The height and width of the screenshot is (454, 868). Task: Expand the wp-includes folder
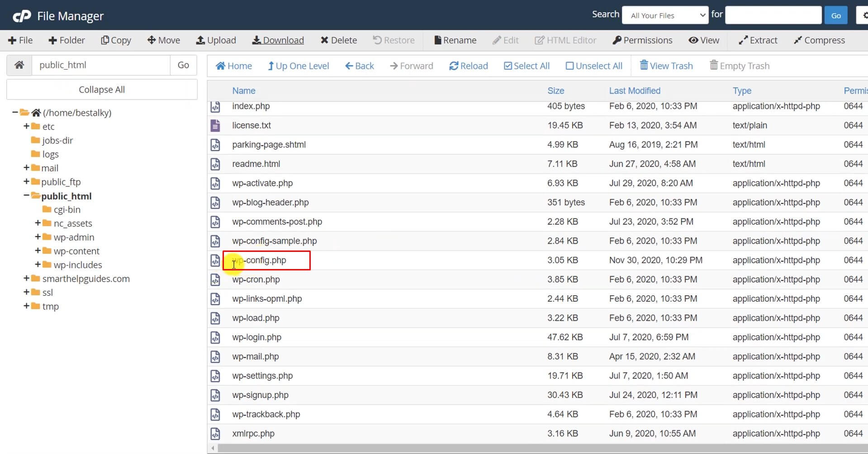point(38,265)
